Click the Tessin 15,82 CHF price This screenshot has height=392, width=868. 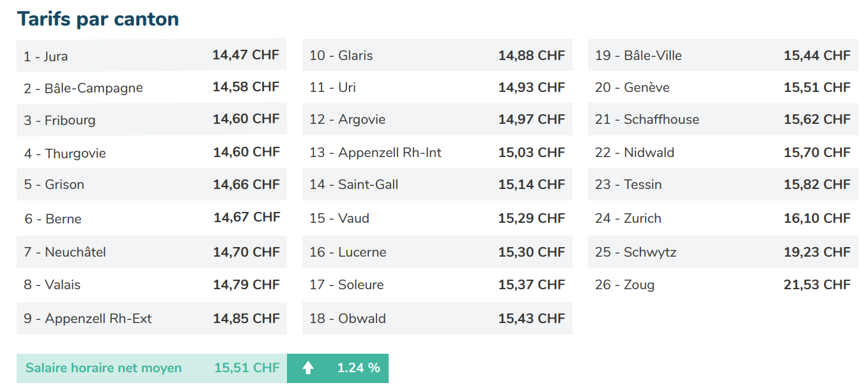(x=817, y=185)
